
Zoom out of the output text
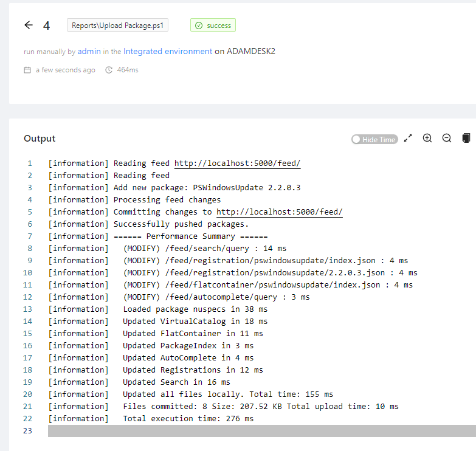tap(447, 139)
